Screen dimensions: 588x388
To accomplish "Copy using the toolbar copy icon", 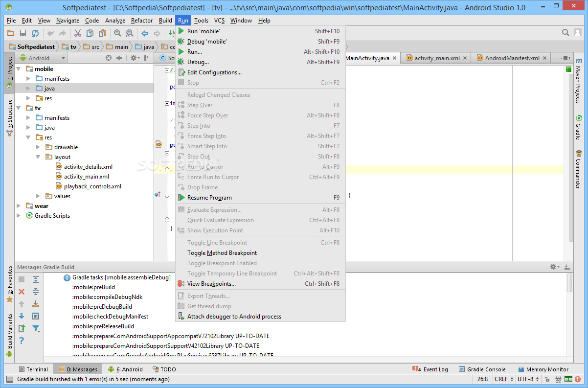I will pyautogui.click(x=90, y=33).
